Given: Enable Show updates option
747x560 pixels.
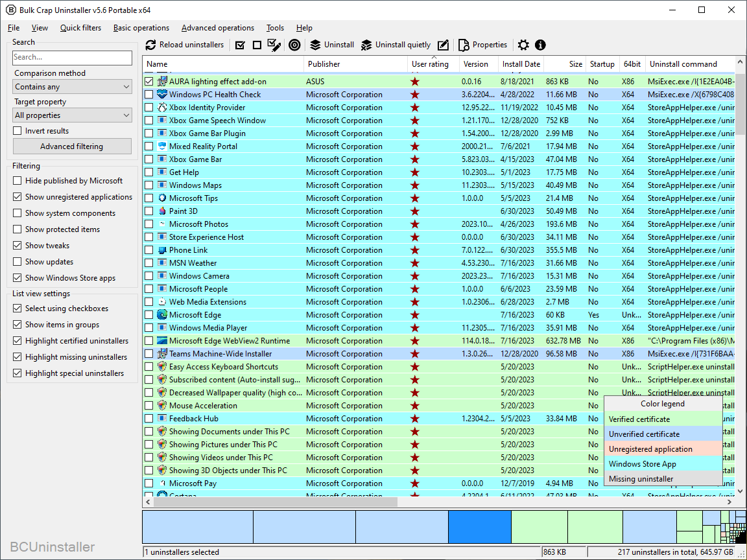Looking at the screenshot, I should 18,261.
